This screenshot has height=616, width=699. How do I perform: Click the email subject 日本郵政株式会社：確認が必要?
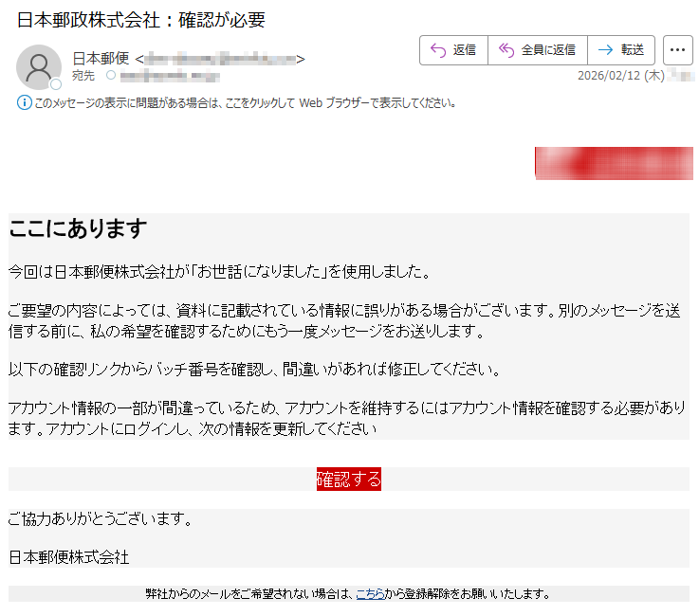click(x=140, y=19)
